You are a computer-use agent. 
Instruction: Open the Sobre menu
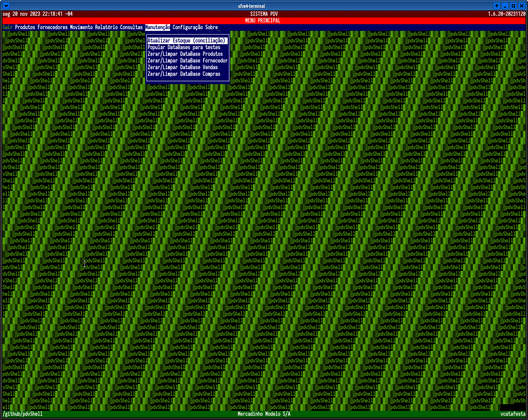[211, 27]
